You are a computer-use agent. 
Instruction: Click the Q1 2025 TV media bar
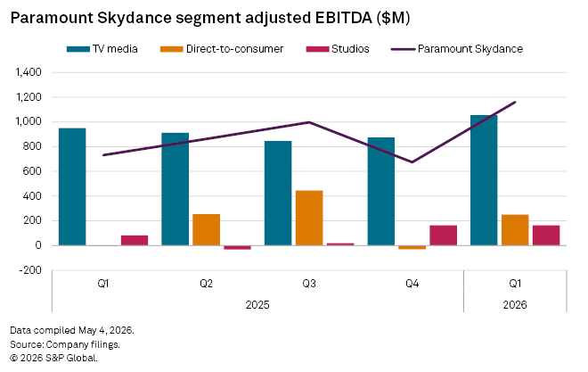(x=72, y=187)
